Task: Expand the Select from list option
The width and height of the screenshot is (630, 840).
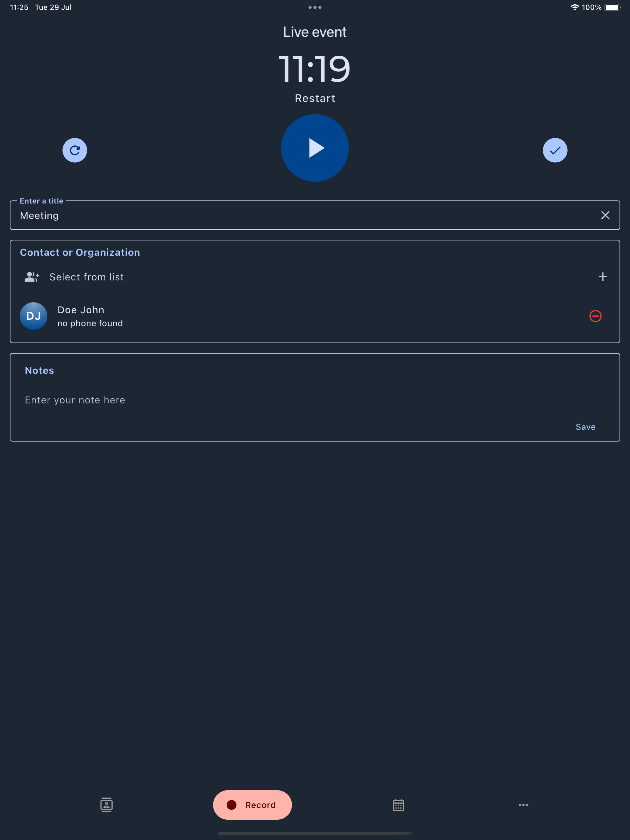Action: (87, 277)
